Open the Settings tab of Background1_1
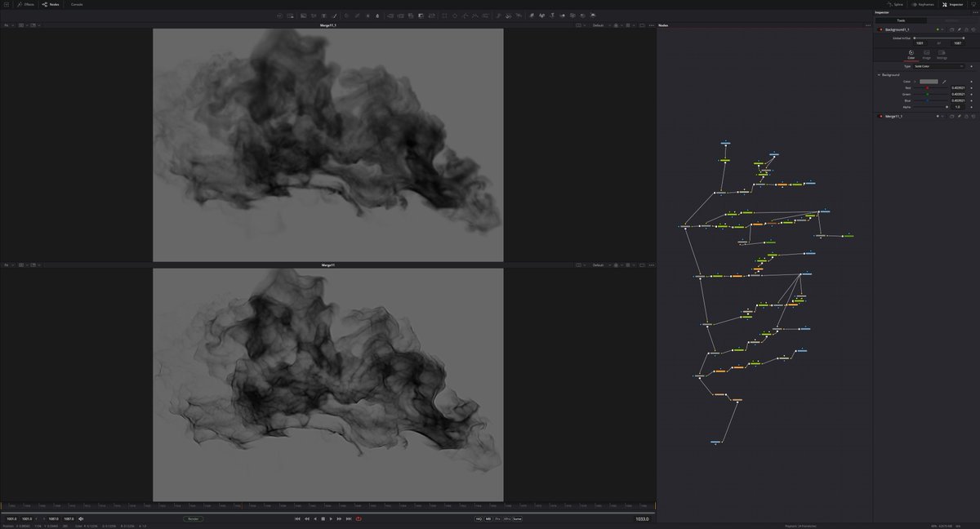Screen dimensions: 980x529 coord(942,55)
